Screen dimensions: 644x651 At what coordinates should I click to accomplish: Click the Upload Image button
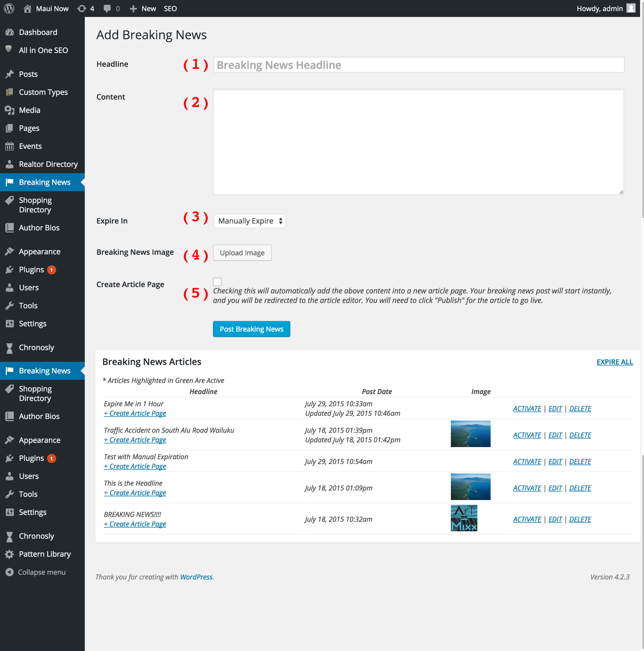(242, 253)
